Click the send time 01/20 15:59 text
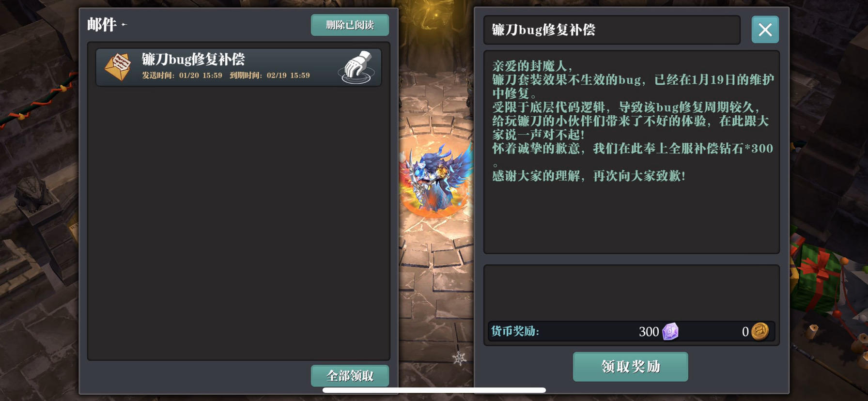Image resolution: width=868 pixels, height=401 pixels. click(201, 76)
